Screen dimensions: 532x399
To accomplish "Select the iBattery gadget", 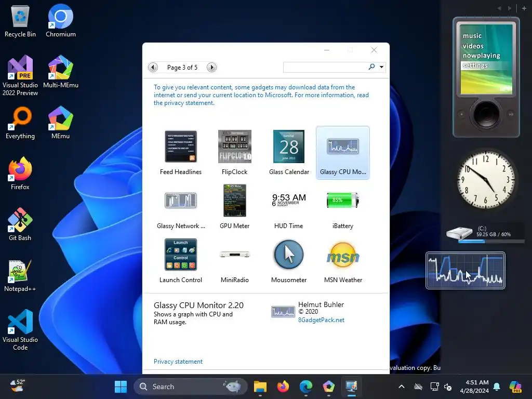I will click(x=343, y=206).
